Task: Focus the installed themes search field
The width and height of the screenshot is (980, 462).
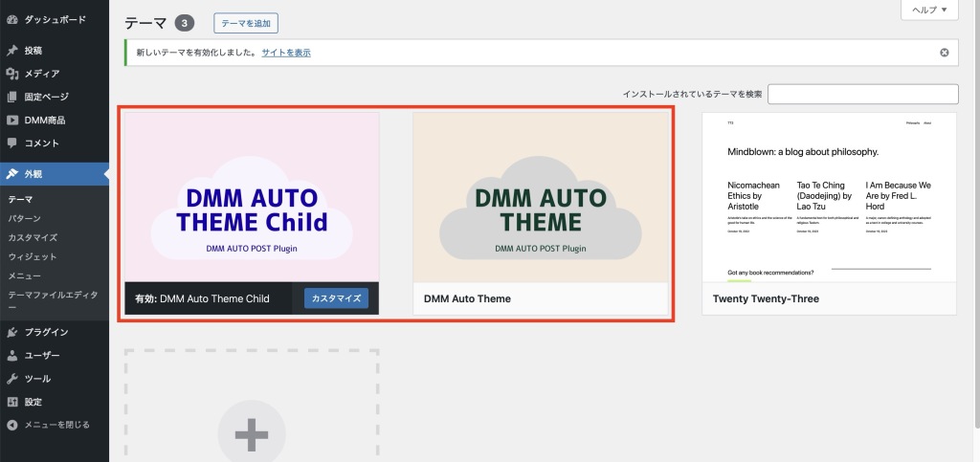Action: point(862,95)
